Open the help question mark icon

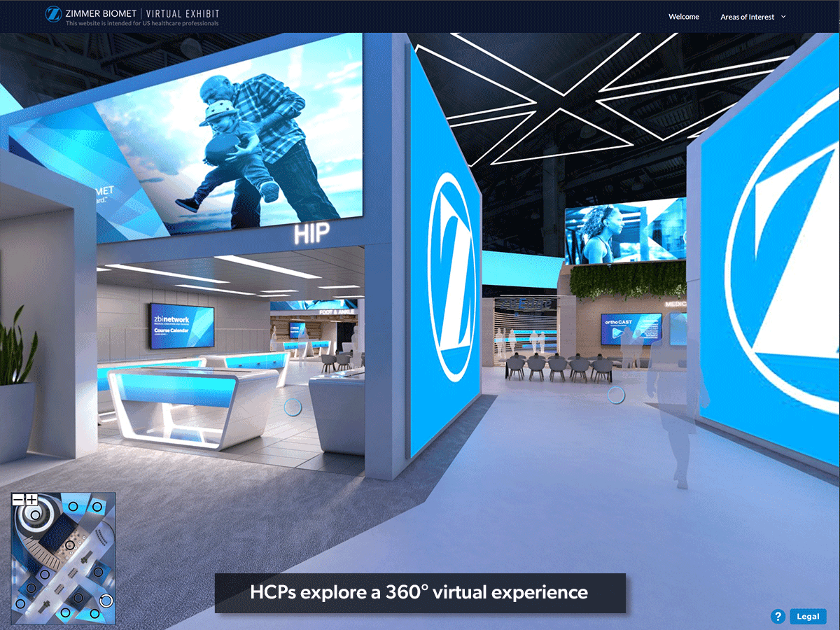pos(778,617)
